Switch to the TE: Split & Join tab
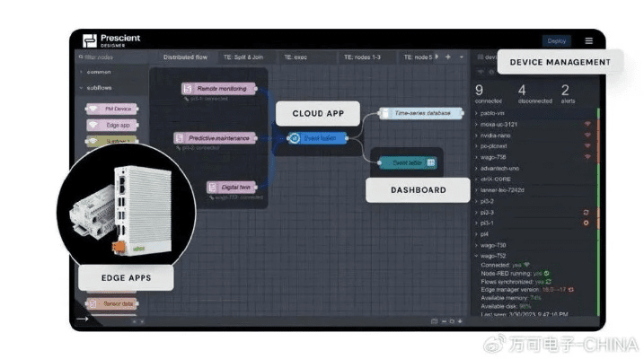 (x=243, y=57)
